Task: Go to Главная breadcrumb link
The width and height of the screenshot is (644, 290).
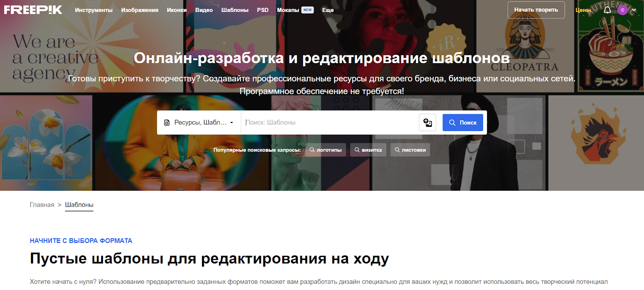Action: point(42,205)
